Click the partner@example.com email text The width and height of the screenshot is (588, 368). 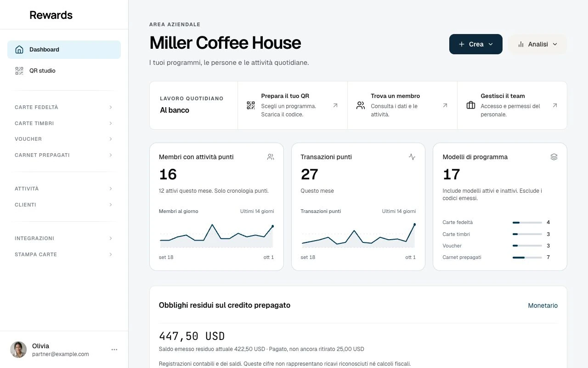61,354
